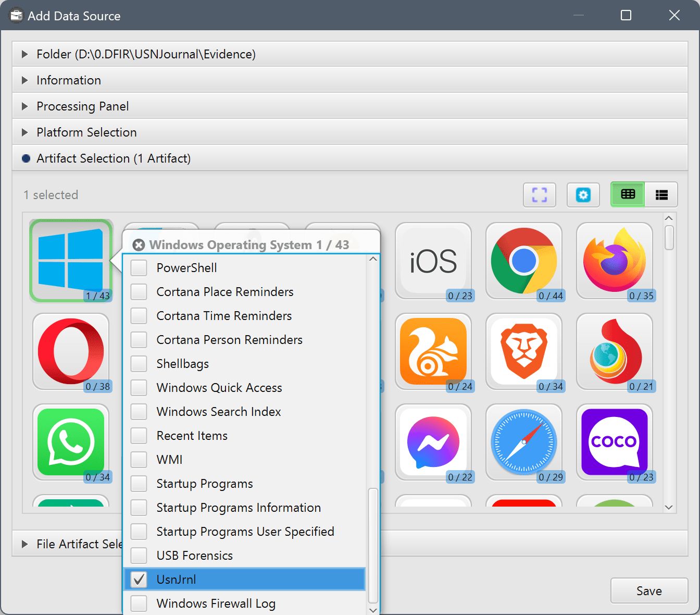Viewport: 700px width, 615px height.
Task: Select the Windows Operating System artifact tile
Action: [71, 261]
